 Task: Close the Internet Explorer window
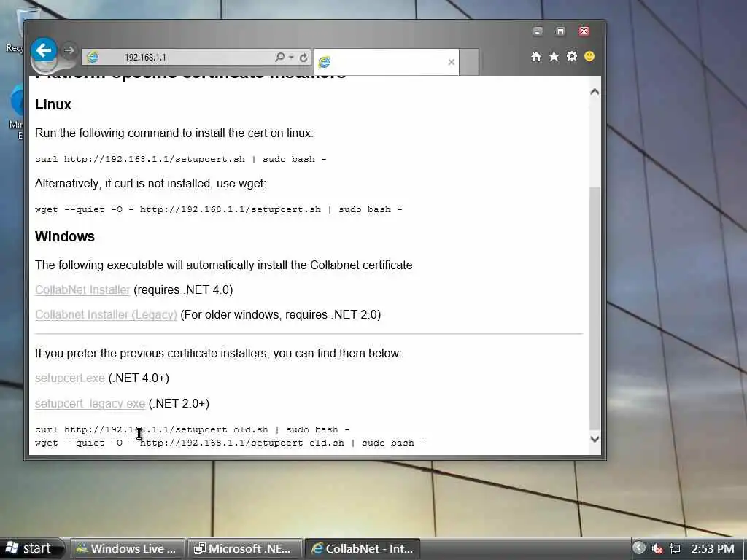[584, 31]
